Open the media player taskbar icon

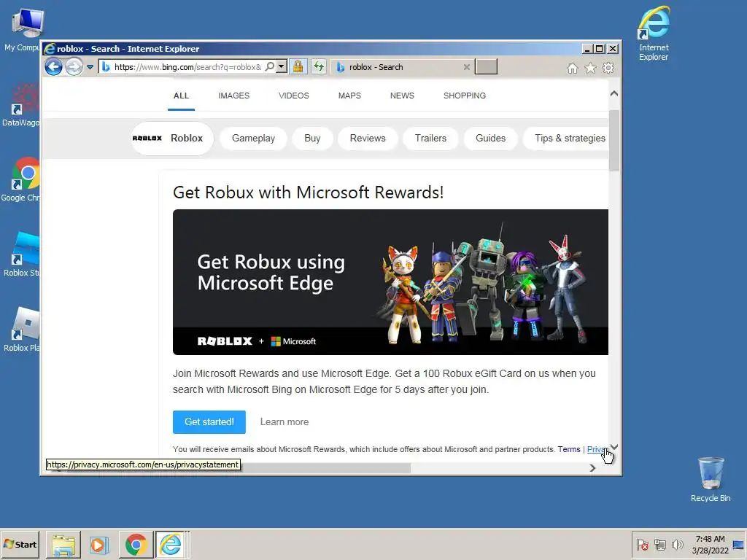coord(99,545)
